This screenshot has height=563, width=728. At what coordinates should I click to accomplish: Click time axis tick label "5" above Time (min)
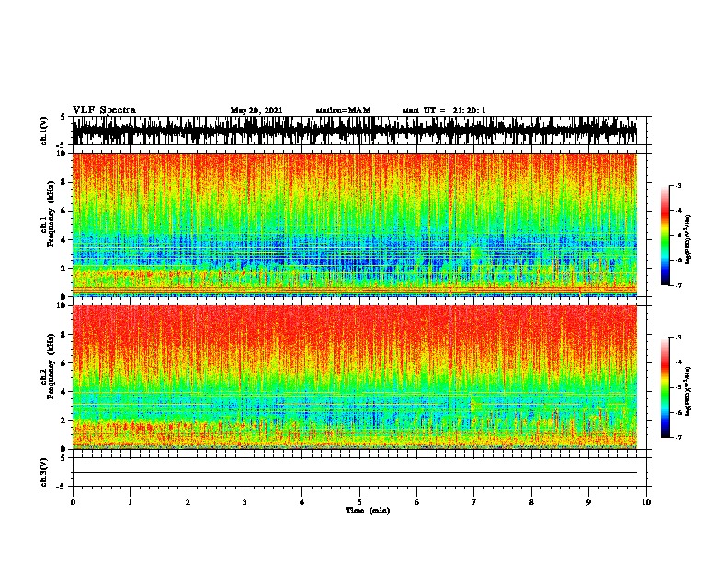pos(359,502)
